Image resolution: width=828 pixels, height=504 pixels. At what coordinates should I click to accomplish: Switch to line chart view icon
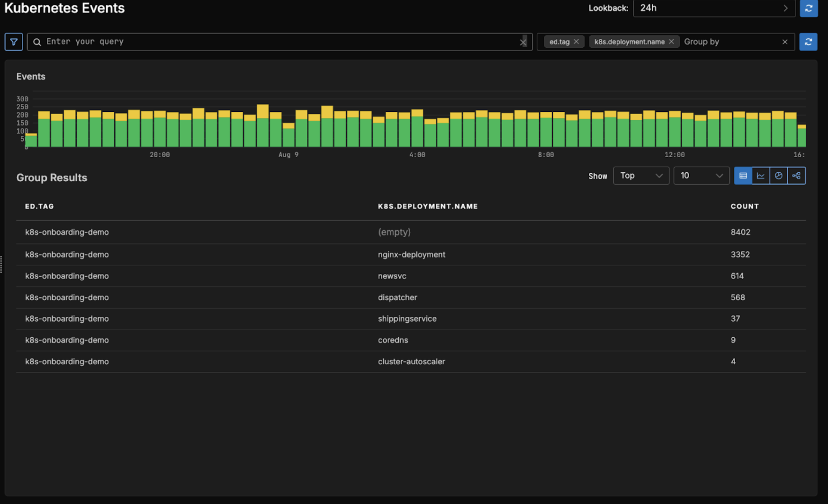tap(761, 176)
